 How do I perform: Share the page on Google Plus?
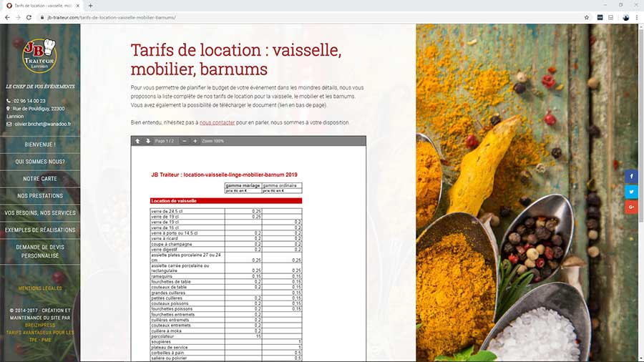631,207
